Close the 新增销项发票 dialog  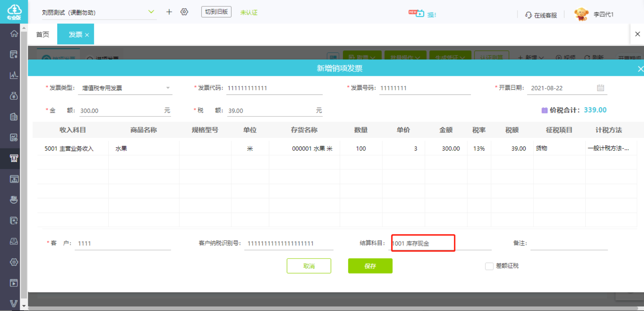pyautogui.click(x=640, y=69)
